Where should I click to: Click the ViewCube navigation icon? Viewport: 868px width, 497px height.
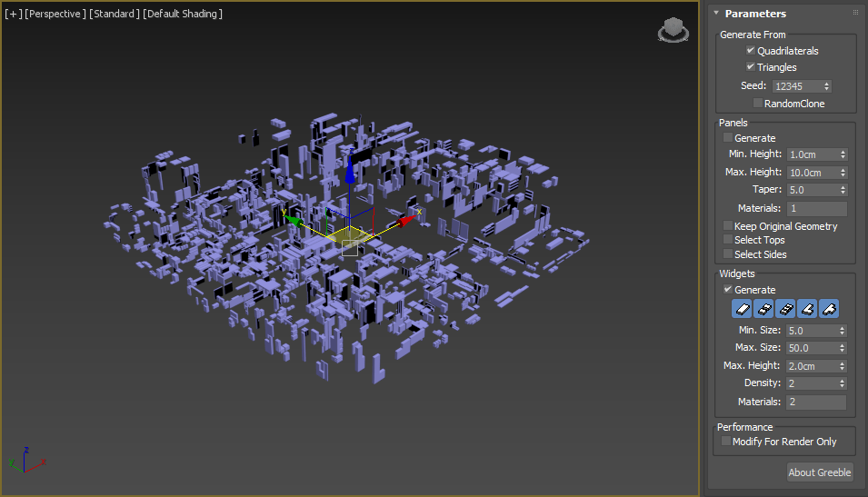673,30
